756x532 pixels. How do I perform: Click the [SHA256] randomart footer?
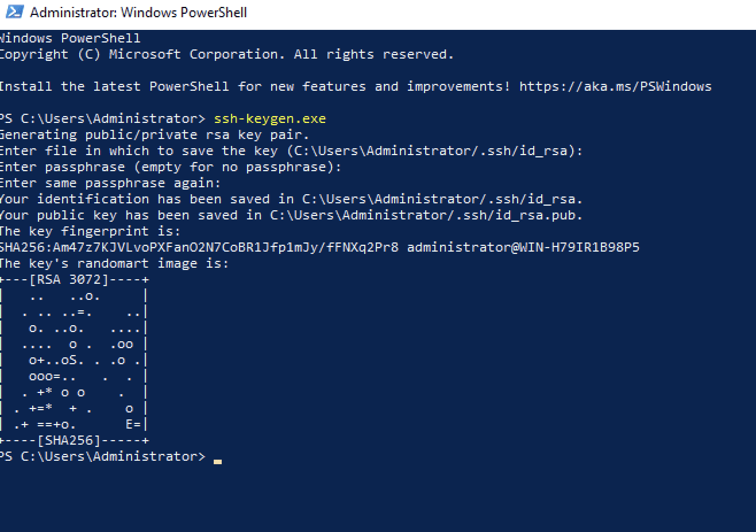point(69,441)
